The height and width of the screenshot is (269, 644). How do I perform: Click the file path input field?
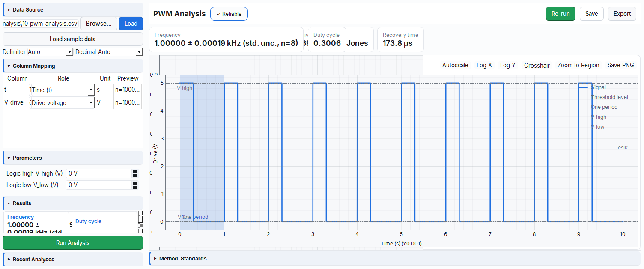tap(41, 24)
